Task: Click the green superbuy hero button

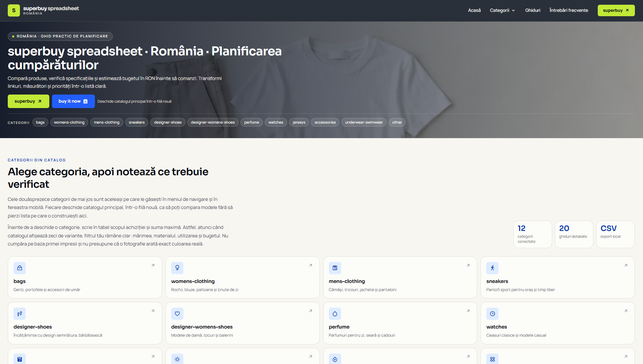Action: (28, 101)
